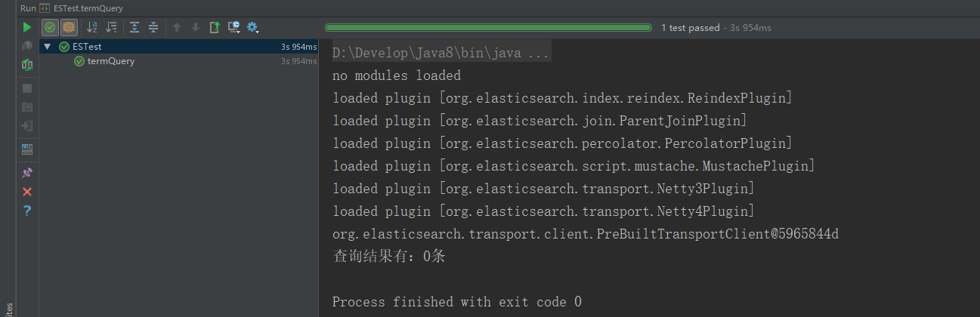Click the Exit icon in sidebar
This screenshot has width=980, height=317.
click(x=27, y=126)
